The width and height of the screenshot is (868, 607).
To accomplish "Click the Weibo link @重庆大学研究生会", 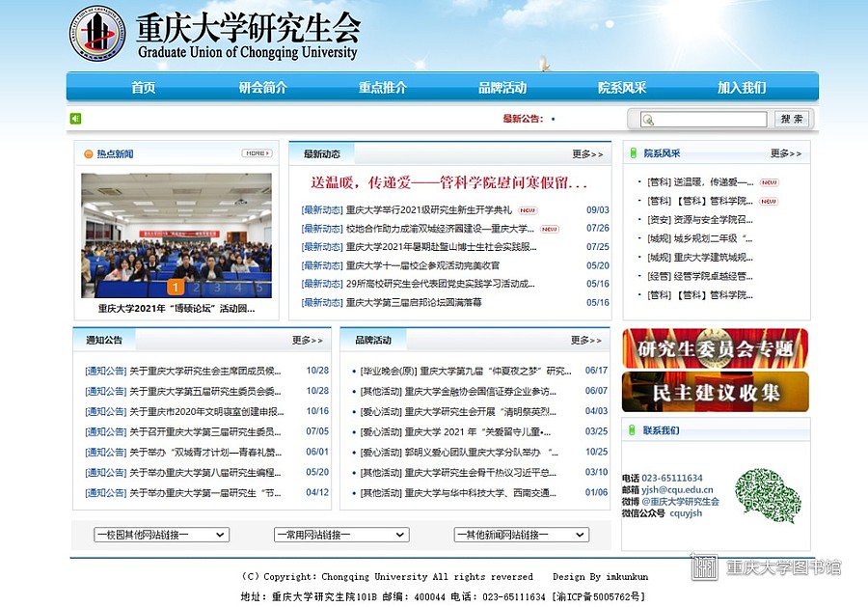I will pyautogui.click(x=680, y=502).
